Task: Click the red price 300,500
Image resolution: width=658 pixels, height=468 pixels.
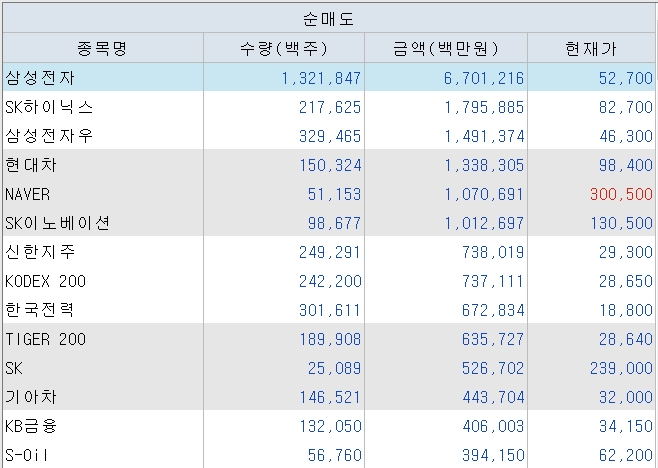Action: click(x=621, y=194)
